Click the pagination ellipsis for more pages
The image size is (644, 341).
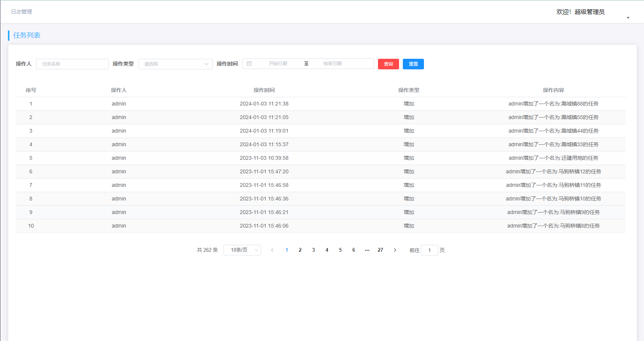(367, 250)
